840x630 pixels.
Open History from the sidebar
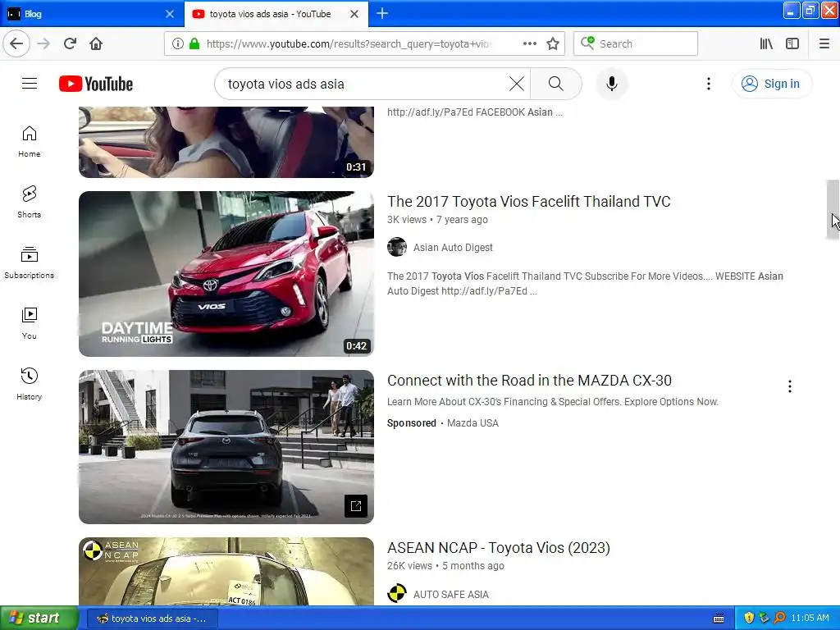click(30, 384)
